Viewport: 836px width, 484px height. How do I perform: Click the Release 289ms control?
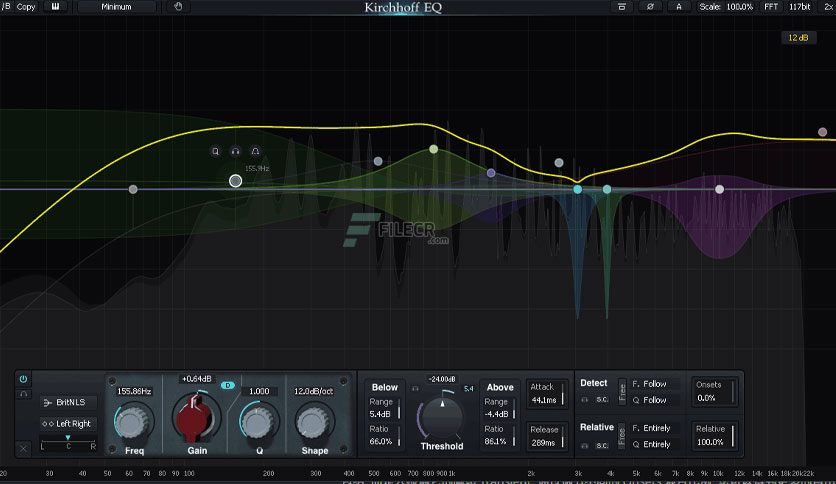[x=547, y=437]
